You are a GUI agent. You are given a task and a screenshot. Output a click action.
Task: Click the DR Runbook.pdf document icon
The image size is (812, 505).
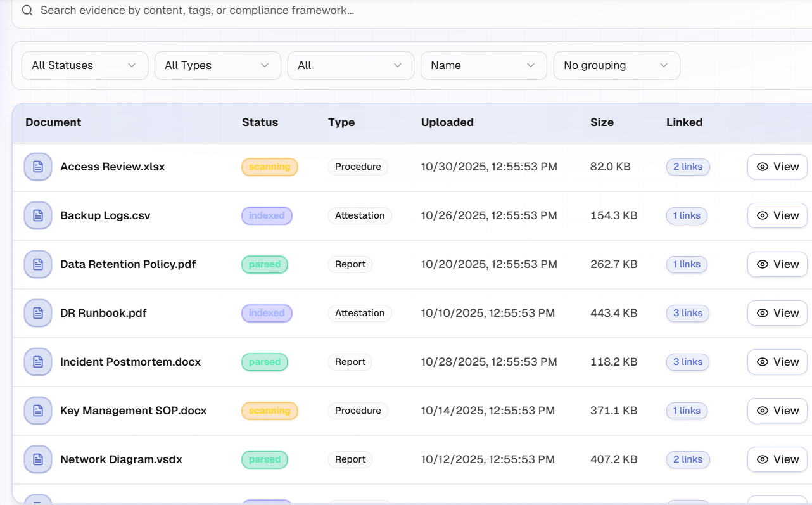[37, 312]
